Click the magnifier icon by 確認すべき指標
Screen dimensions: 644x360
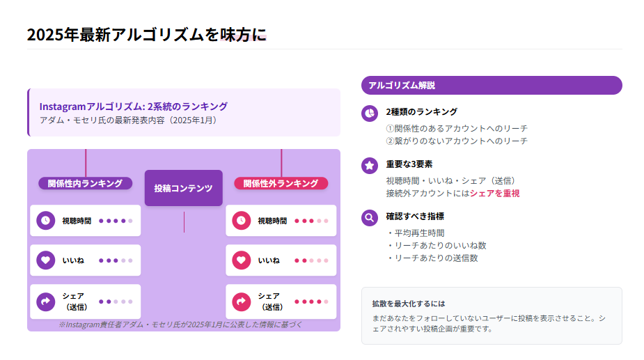(370, 217)
